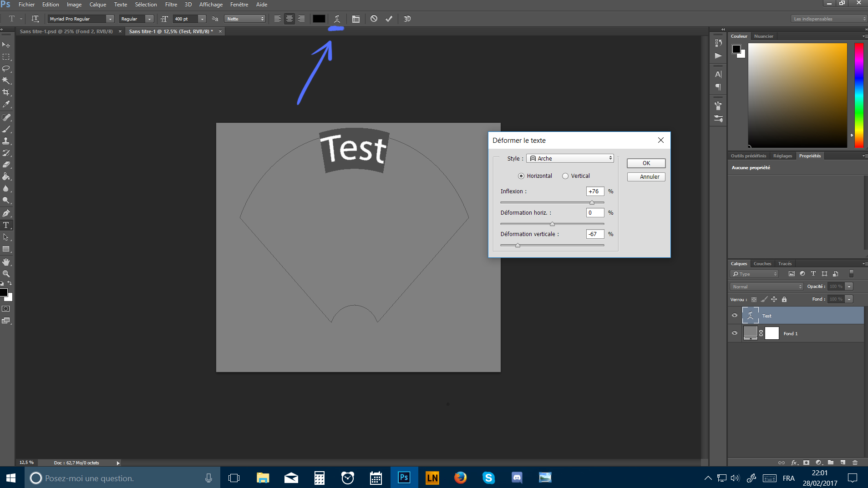Commit the text edit with checkmark icon
868x488 pixels.
click(389, 19)
